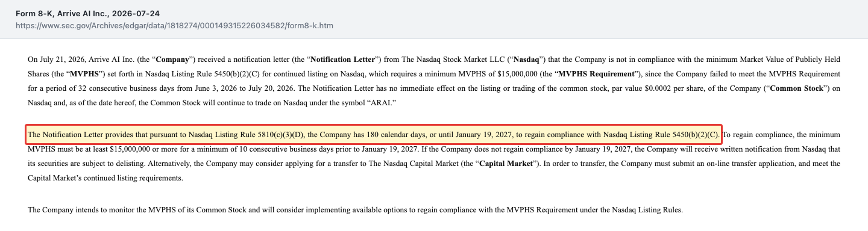868x231 pixels.
Task: Click the bold "Company" defined term
Action: click(174, 60)
